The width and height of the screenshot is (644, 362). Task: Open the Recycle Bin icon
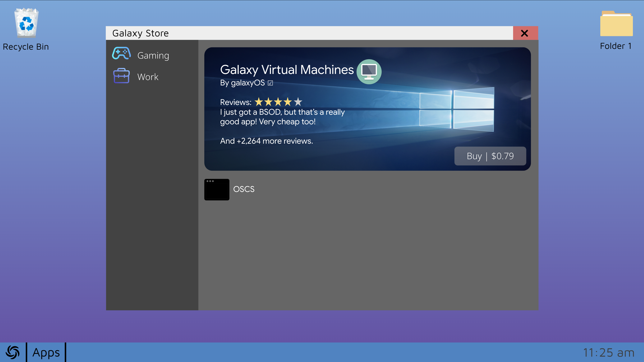26,23
